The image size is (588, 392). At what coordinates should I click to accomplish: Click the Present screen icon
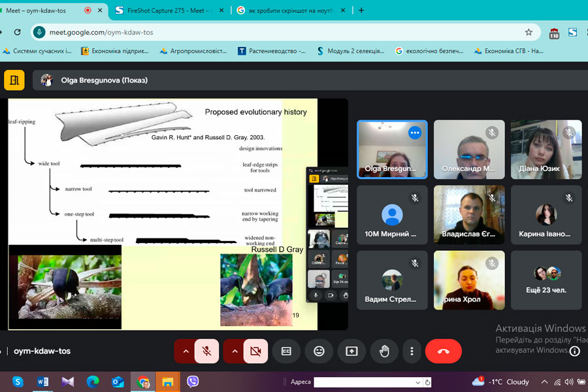pyautogui.click(x=351, y=351)
